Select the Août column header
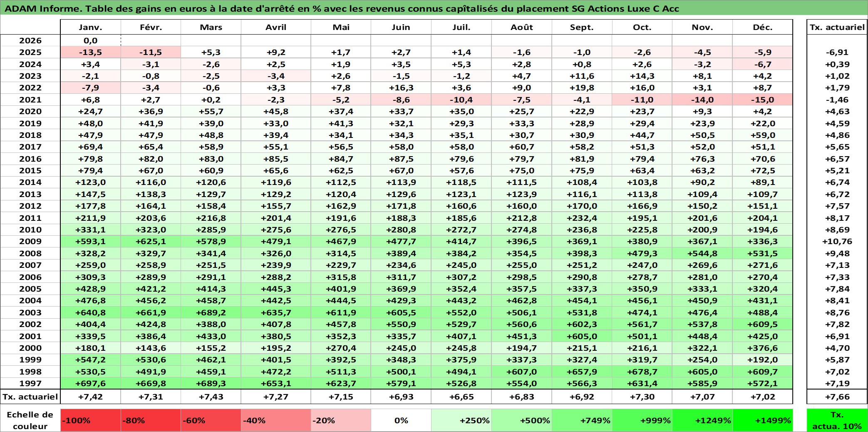 (522, 27)
